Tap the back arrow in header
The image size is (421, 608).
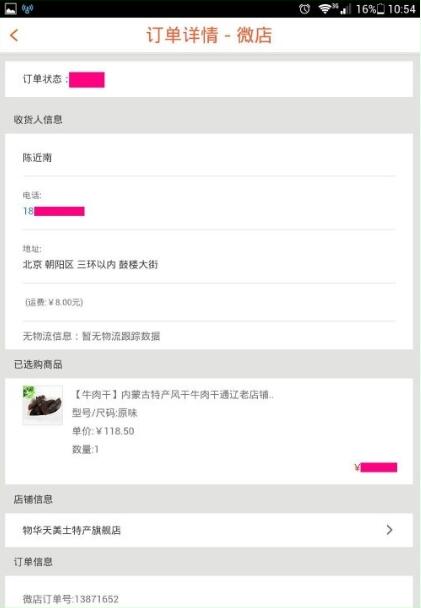14,35
